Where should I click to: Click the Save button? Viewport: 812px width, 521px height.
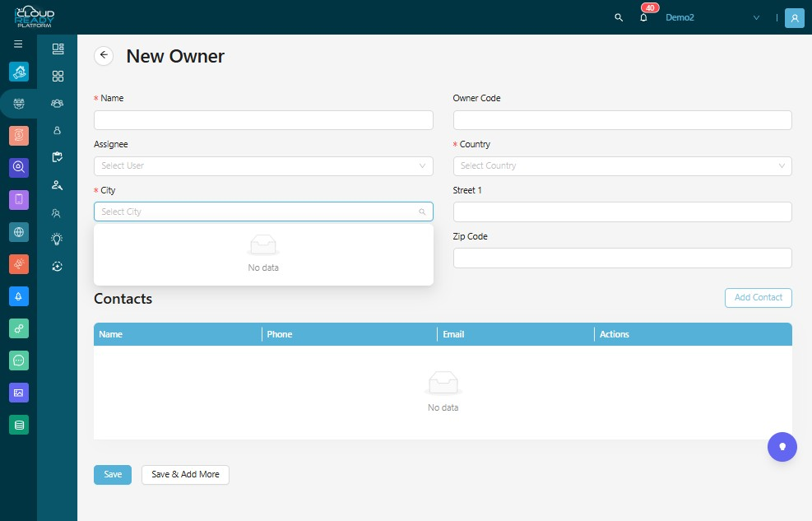coord(113,474)
